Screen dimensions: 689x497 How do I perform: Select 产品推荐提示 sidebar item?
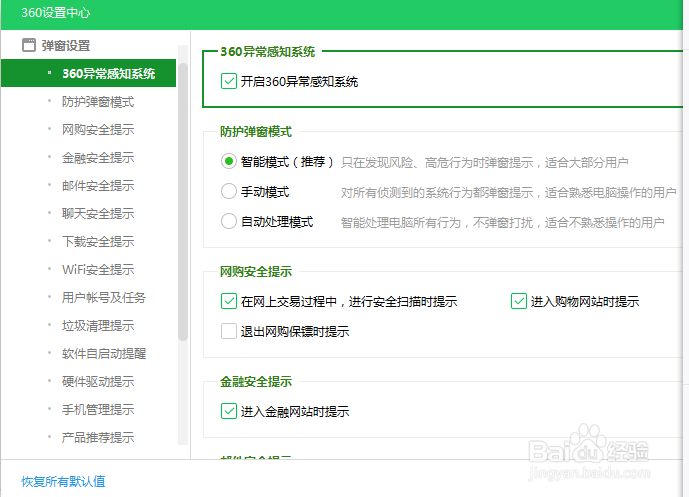pyautogui.click(x=98, y=438)
